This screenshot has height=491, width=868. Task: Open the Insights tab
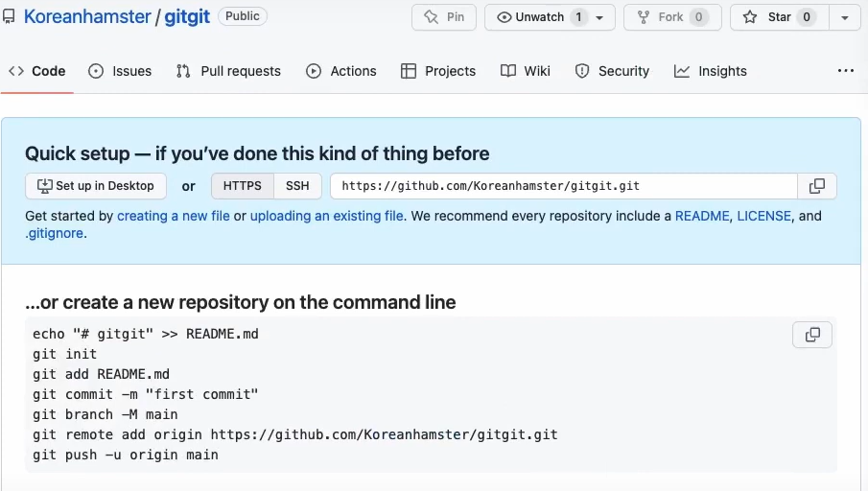(711, 71)
